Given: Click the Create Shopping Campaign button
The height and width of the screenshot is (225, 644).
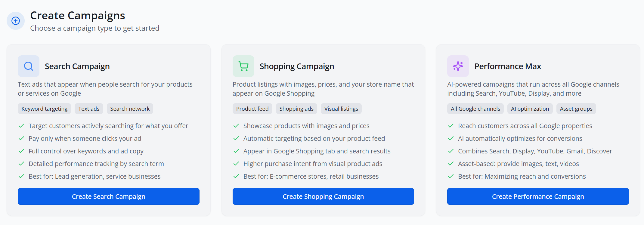Looking at the screenshot, I should coord(323,196).
